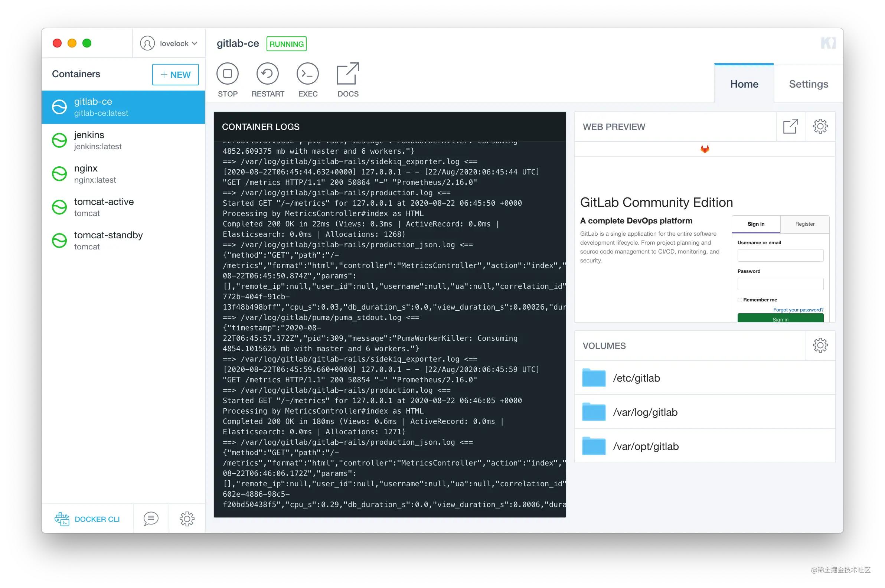Viewport: 885px width, 588px height.
Task: Launch the Docker CLI
Action: click(87, 519)
